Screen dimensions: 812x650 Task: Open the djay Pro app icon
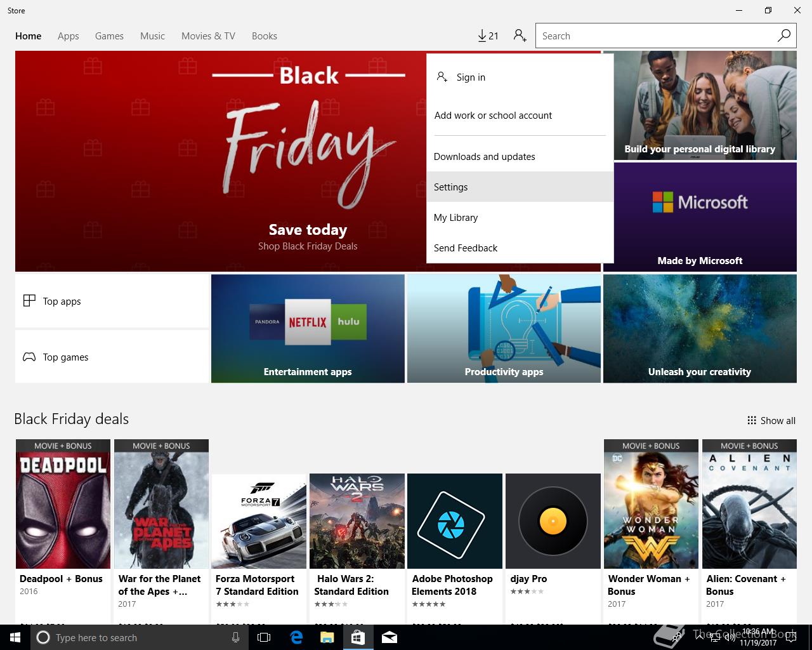coord(553,521)
